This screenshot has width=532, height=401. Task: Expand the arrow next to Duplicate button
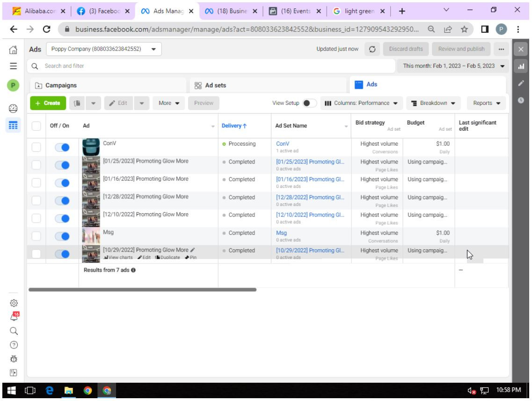point(93,103)
